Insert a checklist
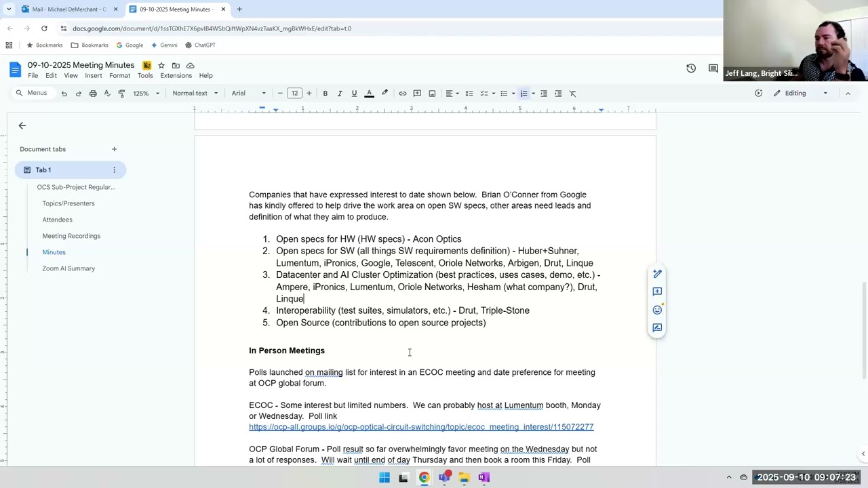 [484, 94]
